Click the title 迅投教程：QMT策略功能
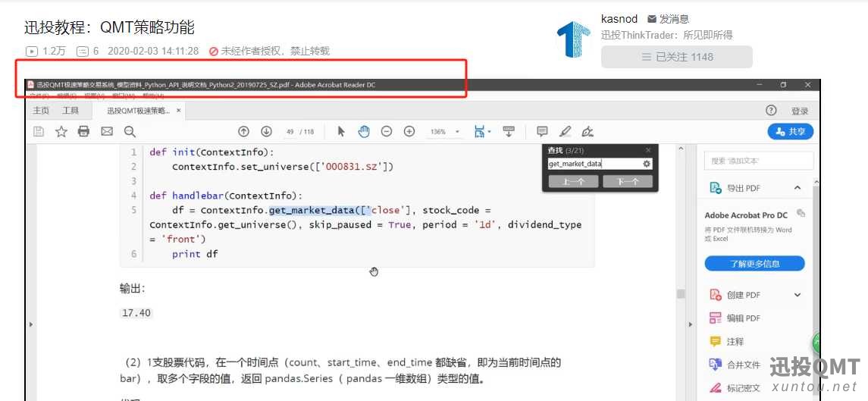This screenshot has width=868, height=401. coord(109,27)
